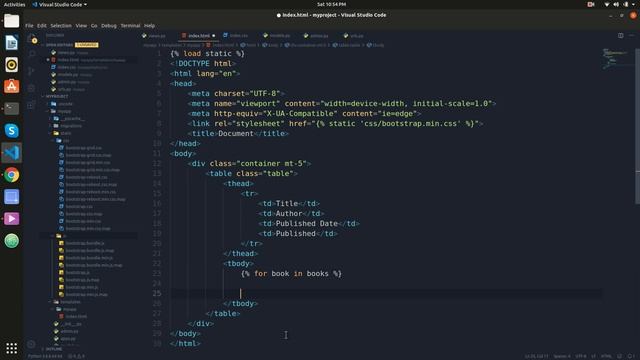Click Show Applications grid icon
Image resolution: width=640 pixels, height=360 pixels.
(11, 348)
